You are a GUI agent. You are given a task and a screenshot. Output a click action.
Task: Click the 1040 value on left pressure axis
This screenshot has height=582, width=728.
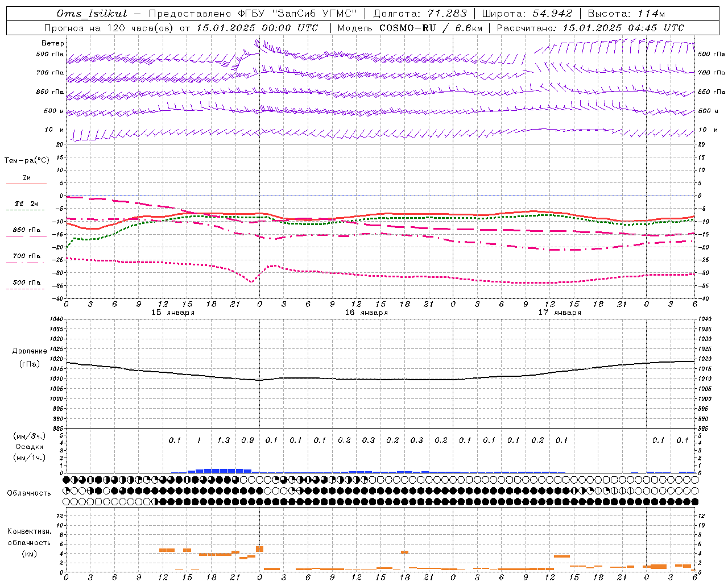coord(56,319)
